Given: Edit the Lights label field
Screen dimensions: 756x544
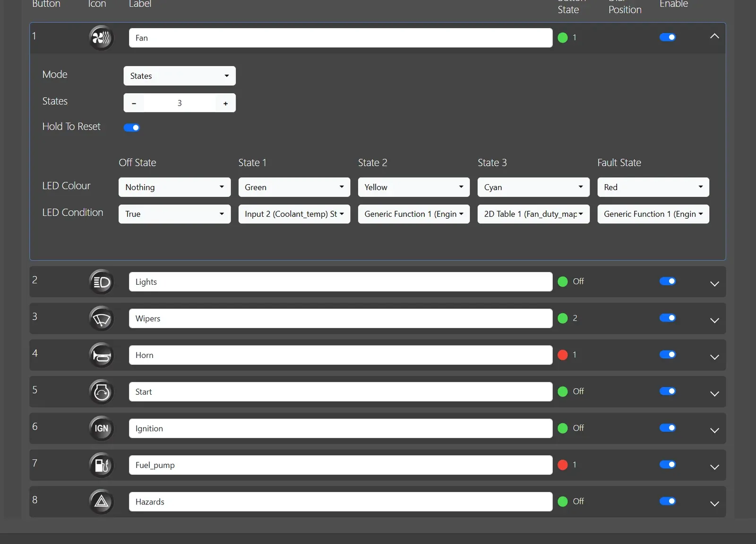Looking at the screenshot, I should 341,282.
